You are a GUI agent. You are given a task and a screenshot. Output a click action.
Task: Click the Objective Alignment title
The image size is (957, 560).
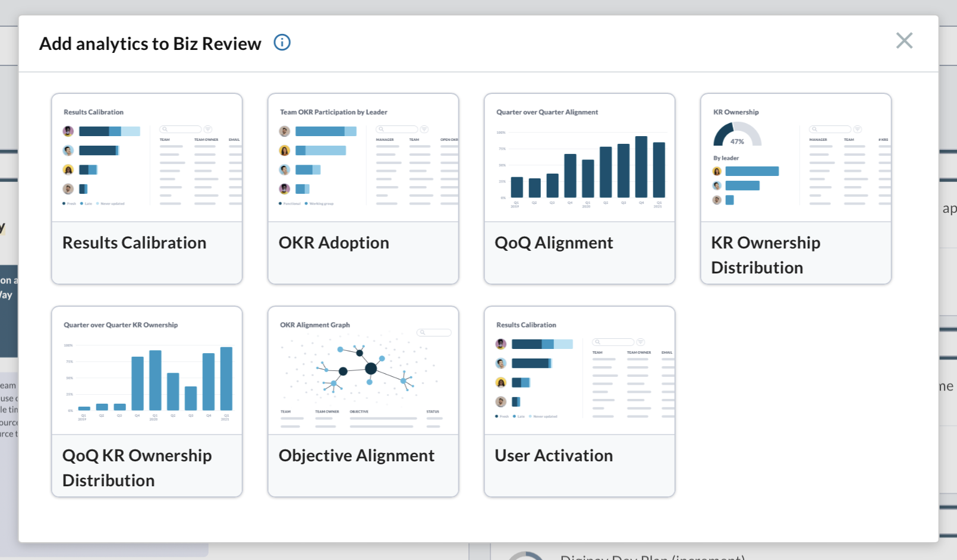357,455
